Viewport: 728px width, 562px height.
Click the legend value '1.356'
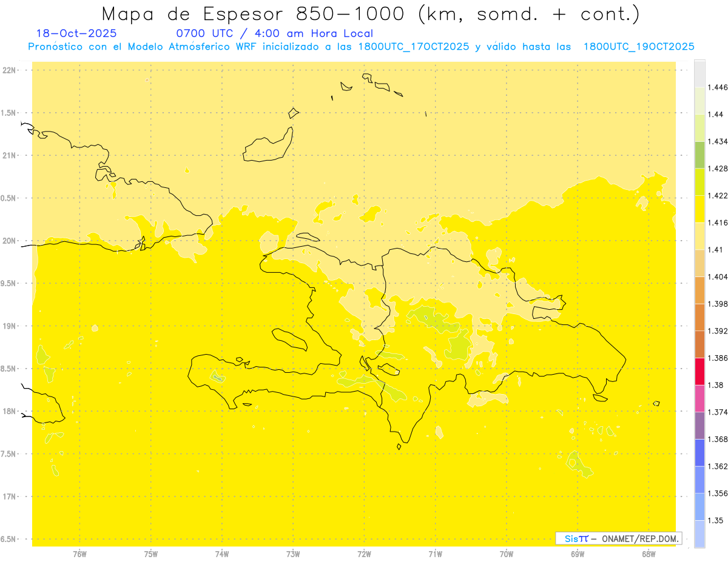pos(718,493)
